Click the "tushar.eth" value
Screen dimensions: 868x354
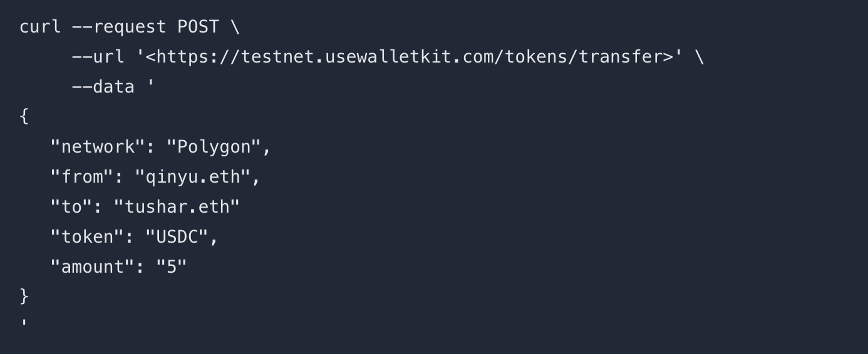(x=177, y=207)
